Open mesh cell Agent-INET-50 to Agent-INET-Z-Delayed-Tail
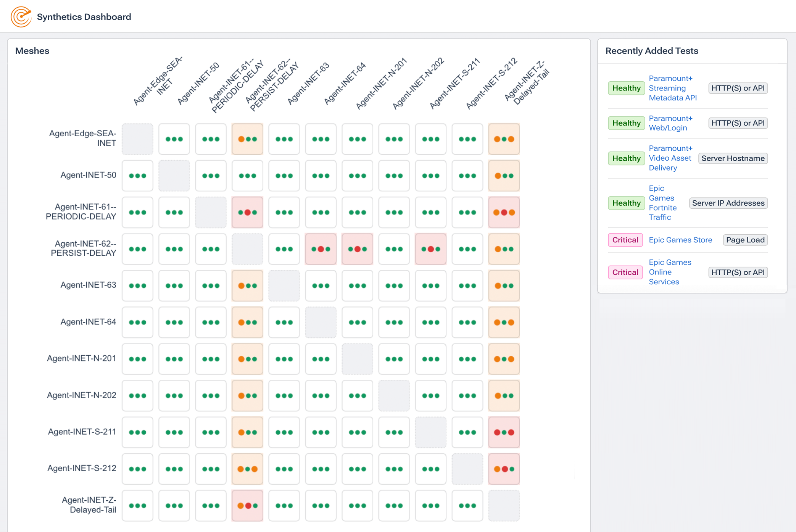Viewport: 796px width, 532px height. click(504, 176)
